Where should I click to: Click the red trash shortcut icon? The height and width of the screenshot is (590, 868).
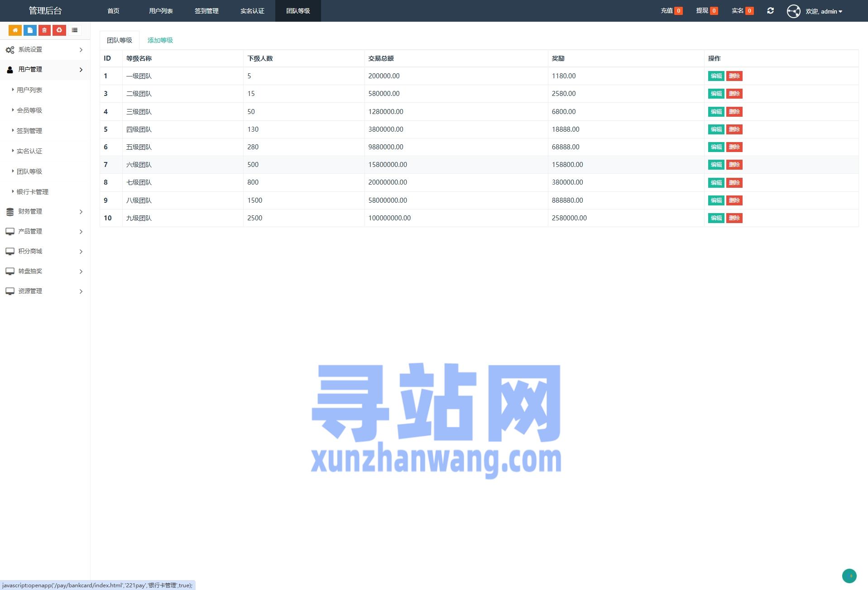pyautogui.click(x=44, y=30)
